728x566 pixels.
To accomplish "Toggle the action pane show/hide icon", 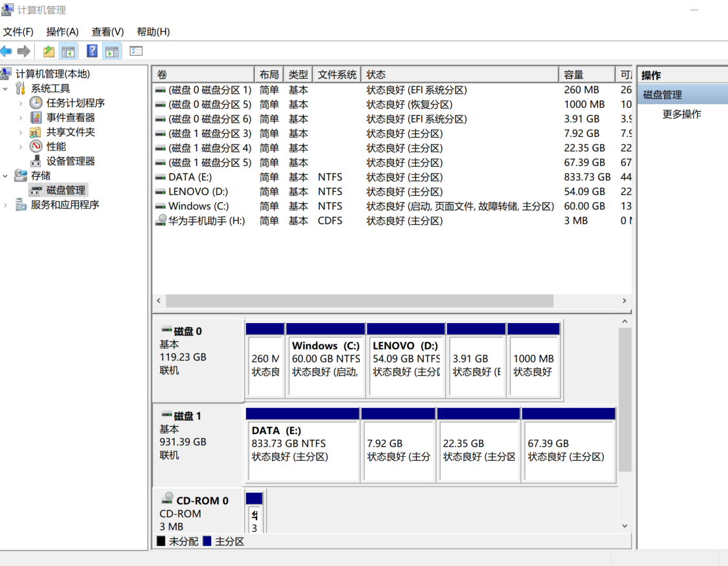I will click(x=112, y=51).
